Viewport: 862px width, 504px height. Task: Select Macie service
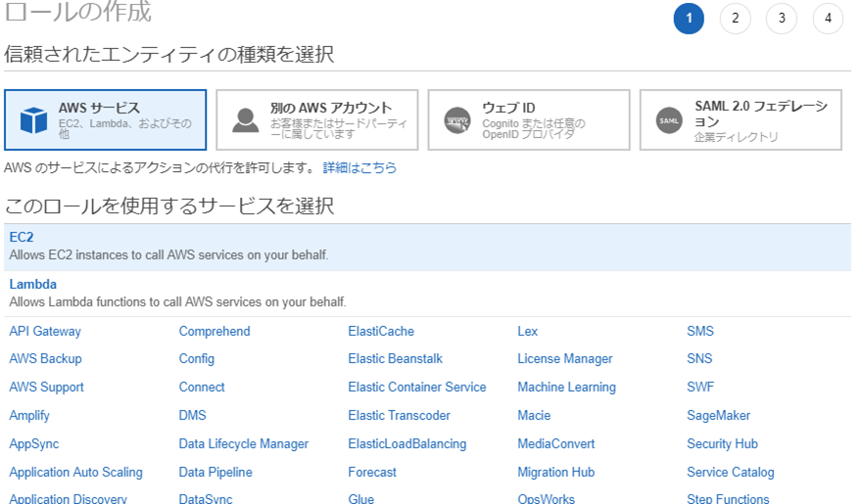(x=534, y=415)
